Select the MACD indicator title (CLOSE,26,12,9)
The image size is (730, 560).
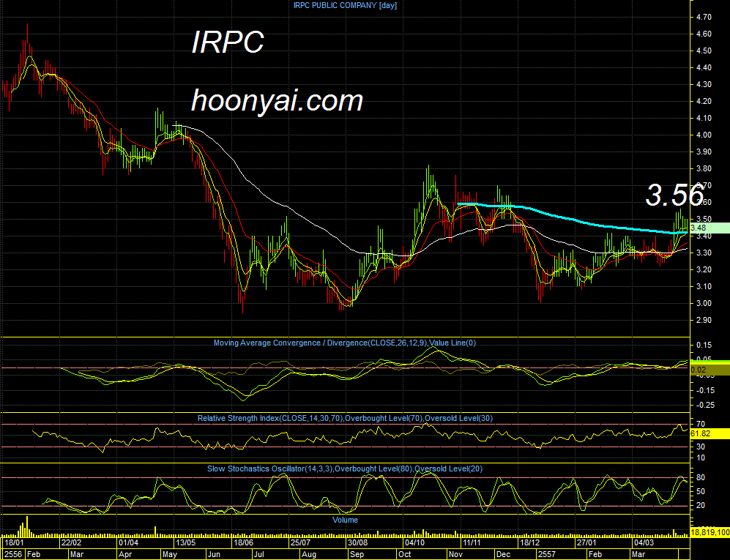coord(345,343)
